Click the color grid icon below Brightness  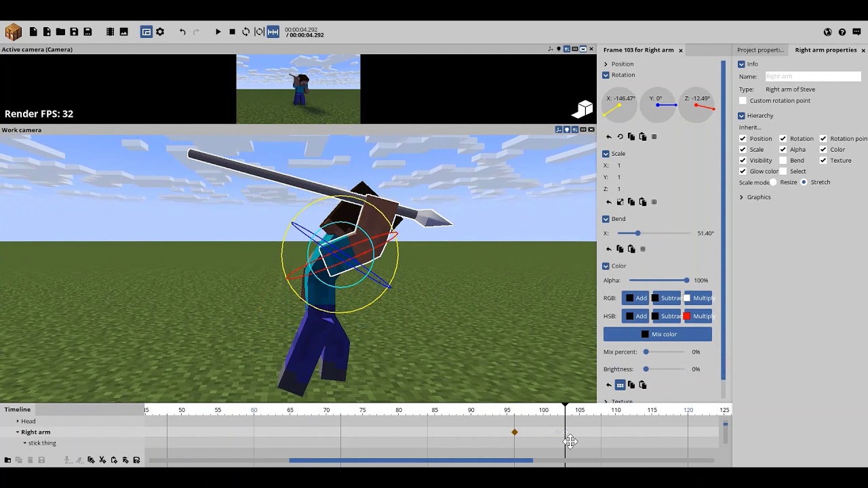point(620,385)
